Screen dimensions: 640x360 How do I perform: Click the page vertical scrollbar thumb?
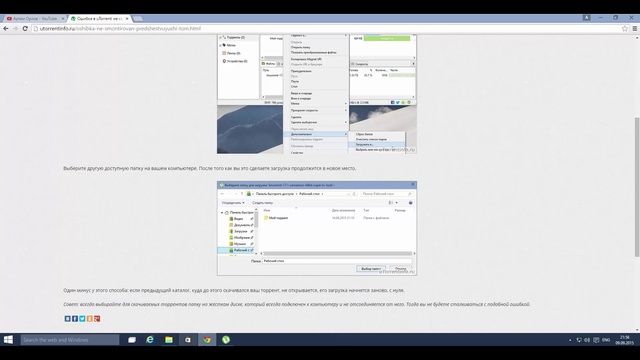click(637, 187)
